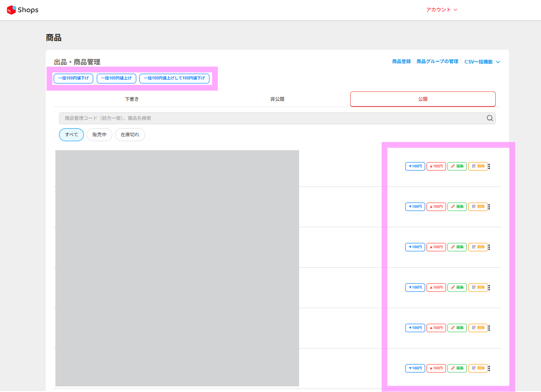This screenshot has height=392, width=541.
Task: Open the 商品グループの管理 link
Action: (437, 62)
